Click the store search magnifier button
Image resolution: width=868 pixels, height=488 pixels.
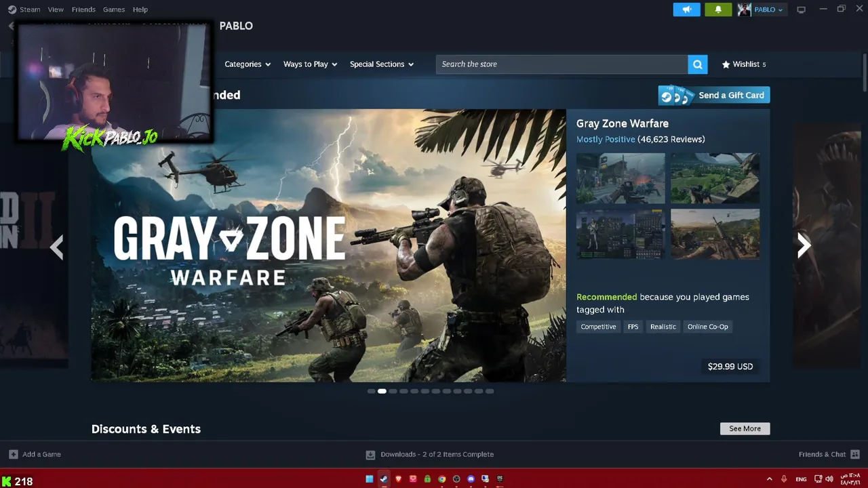coord(698,64)
